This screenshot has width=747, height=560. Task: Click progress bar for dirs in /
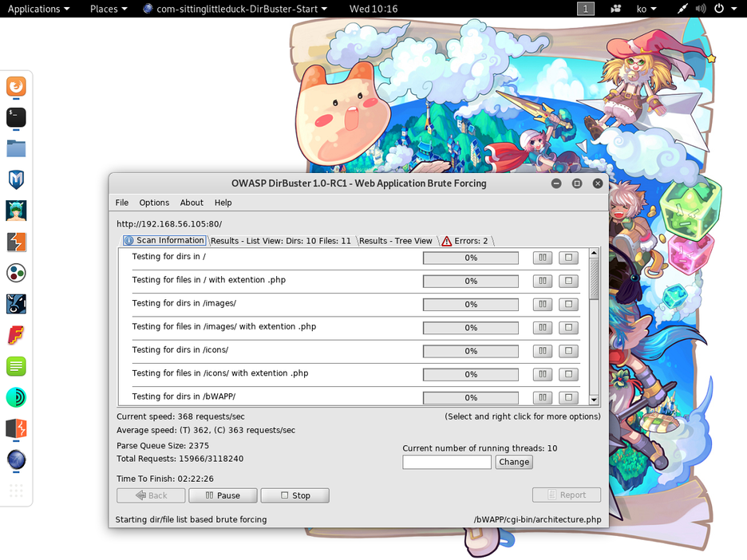(471, 258)
